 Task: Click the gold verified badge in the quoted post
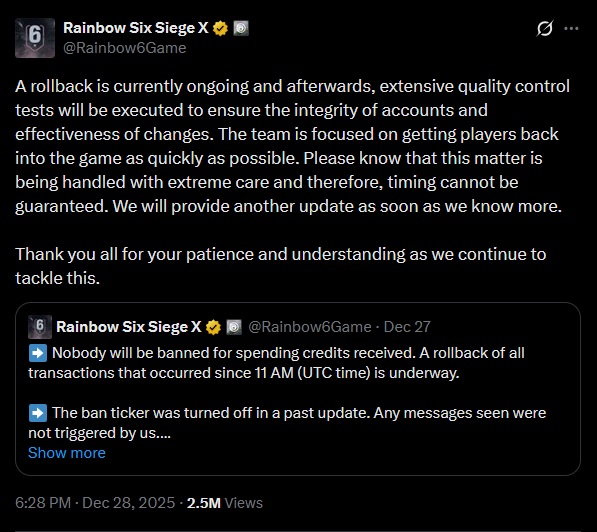pyautogui.click(x=213, y=327)
